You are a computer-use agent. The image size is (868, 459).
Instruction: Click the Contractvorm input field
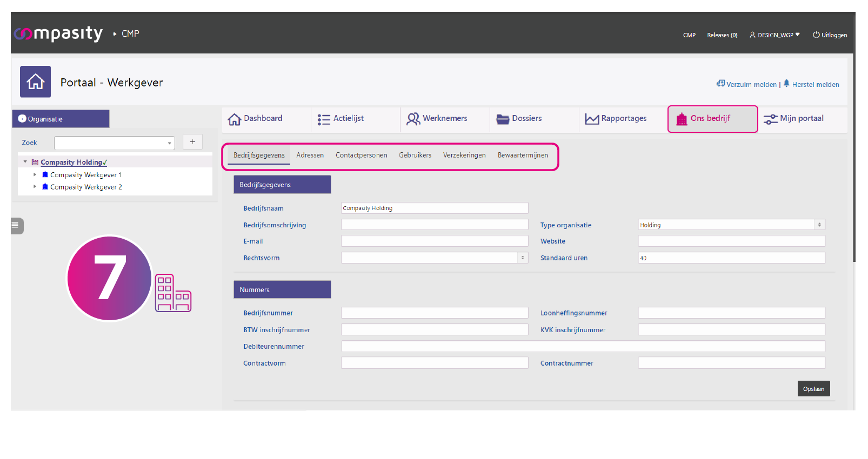pos(435,363)
